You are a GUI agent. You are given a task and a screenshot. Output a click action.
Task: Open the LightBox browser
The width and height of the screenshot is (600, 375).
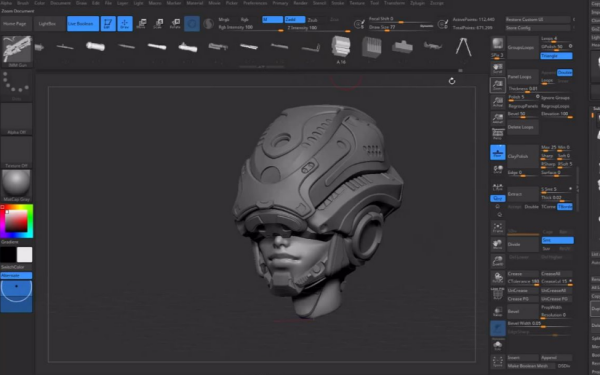(x=47, y=23)
